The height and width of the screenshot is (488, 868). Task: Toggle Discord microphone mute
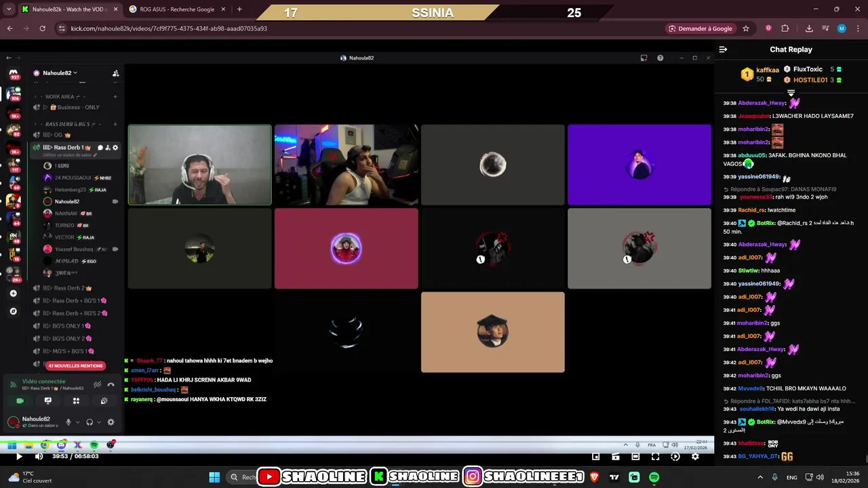point(68,422)
